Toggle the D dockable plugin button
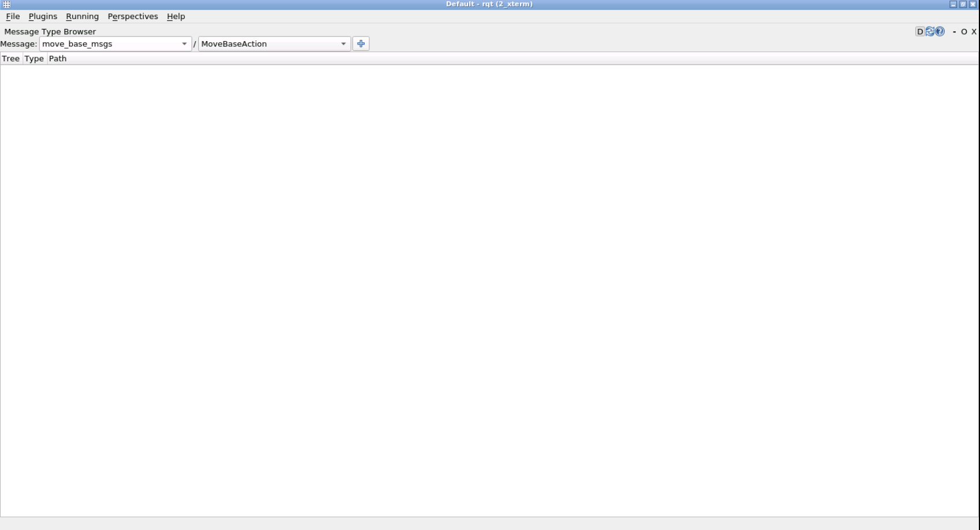The image size is (980, 530). pyautogui.click(x=920, y=32)
